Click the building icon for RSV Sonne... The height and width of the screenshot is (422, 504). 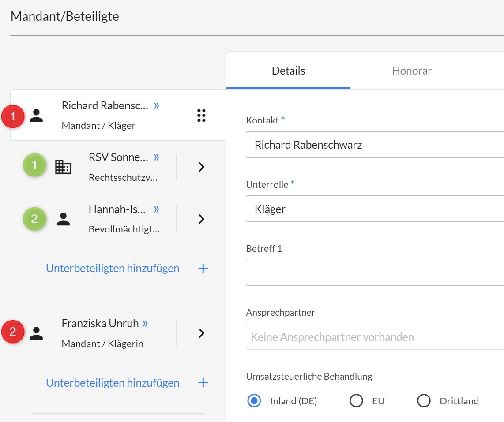(x=63, y=167)
